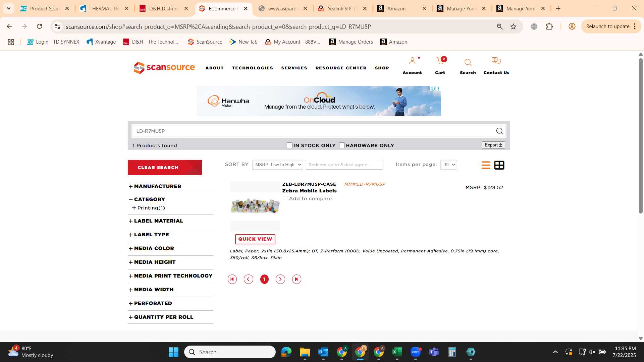Switch to grid view layout icon
644x362 pixels.
[x=499, y=165]
